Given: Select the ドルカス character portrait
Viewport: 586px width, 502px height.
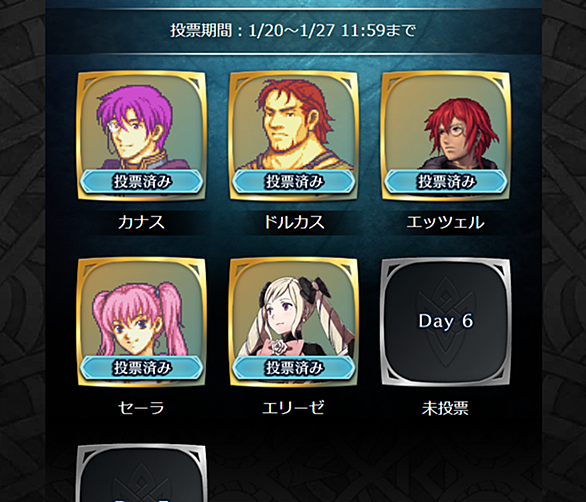Looking at the screenshot, I should (x=294, y=136).
